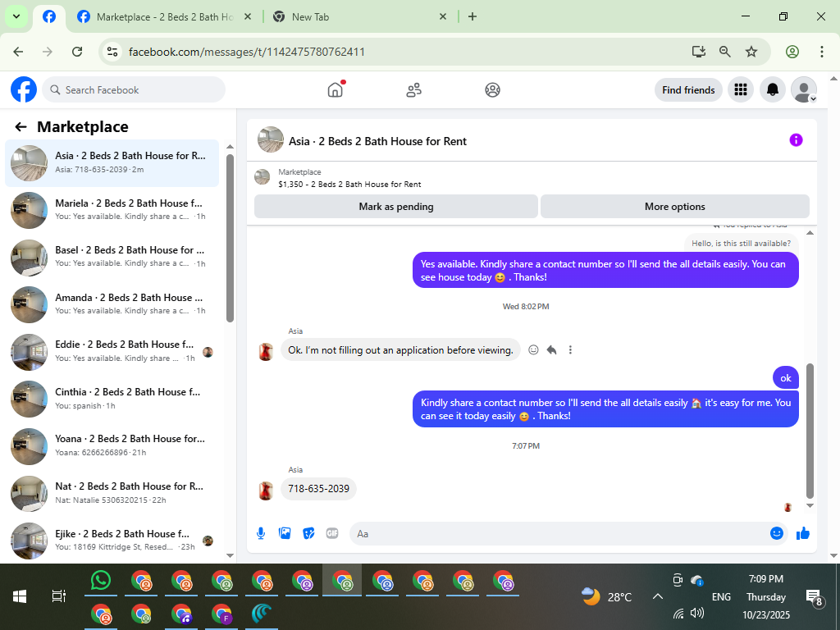The height and width of the screenshot is (630, 840).
Task: Click Asia's chat header name
Action: pos(377,141)
